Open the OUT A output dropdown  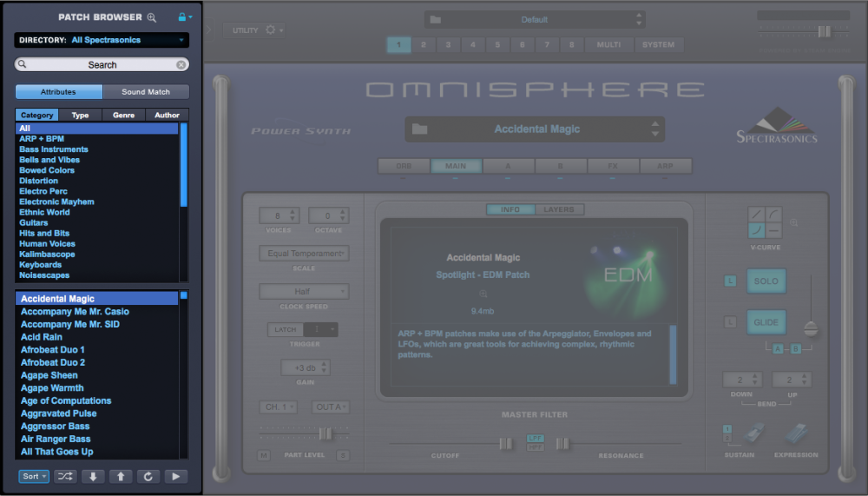[x=331, y=407]
